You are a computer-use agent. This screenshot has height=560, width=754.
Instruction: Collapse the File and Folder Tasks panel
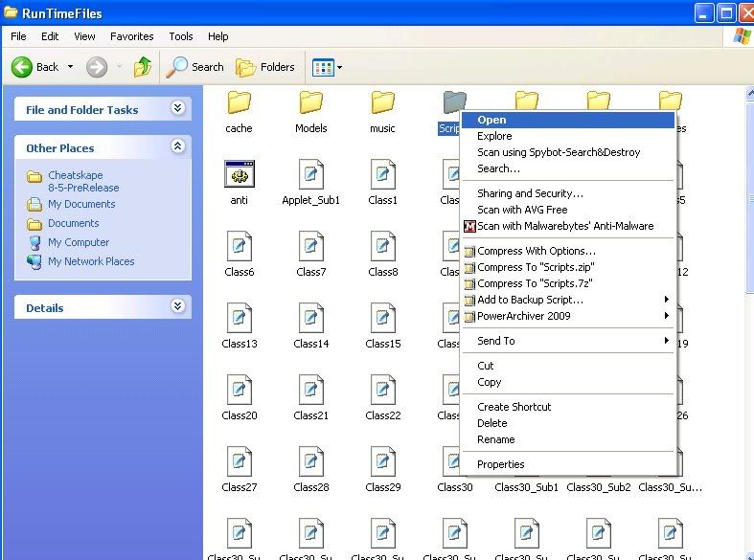click(177, 109)
